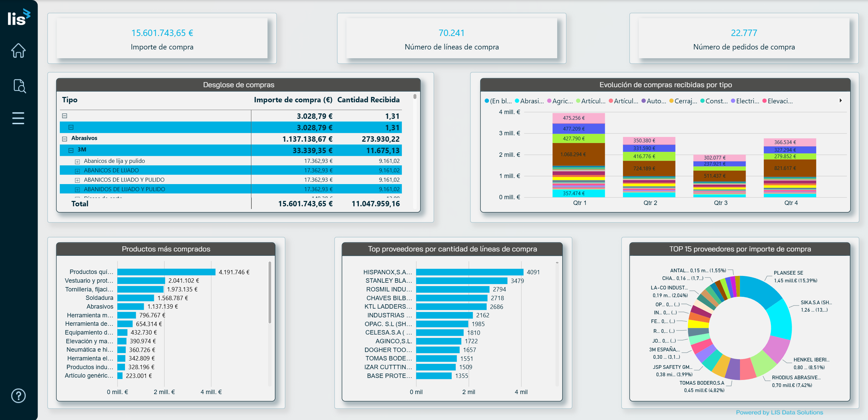The image size is (868, 420).
Task: Open the hamburger menu icon
Action: click(x=18, y=118)
